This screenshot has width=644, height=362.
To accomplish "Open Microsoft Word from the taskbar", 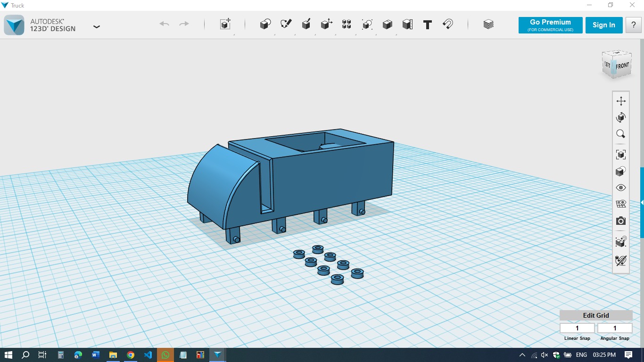I will 95,354.
